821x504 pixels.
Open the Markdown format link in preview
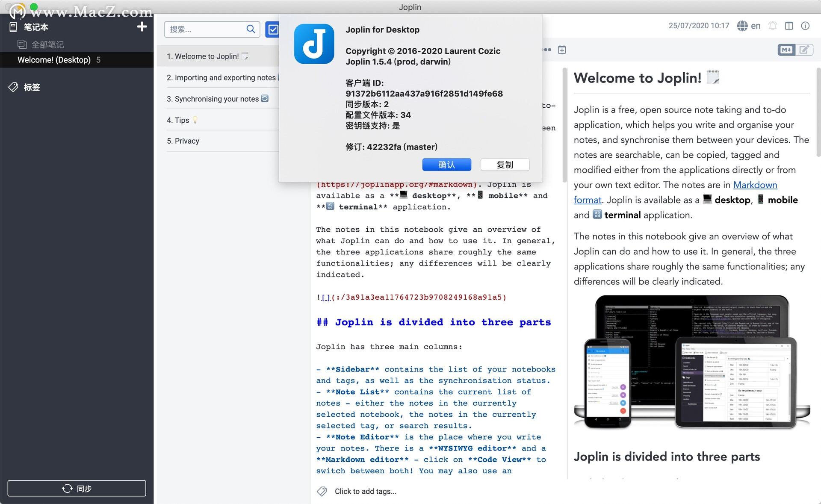(755, 185)
